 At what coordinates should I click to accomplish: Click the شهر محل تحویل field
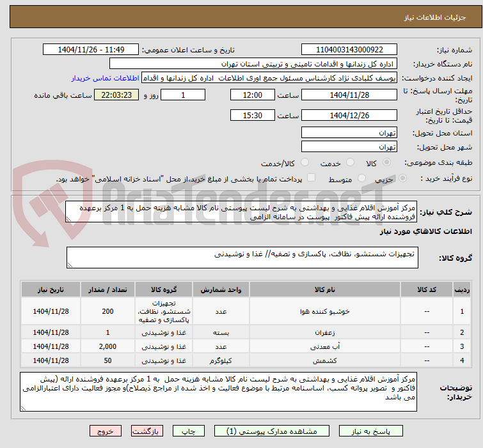pyautogui.click(x=349, y=146)
